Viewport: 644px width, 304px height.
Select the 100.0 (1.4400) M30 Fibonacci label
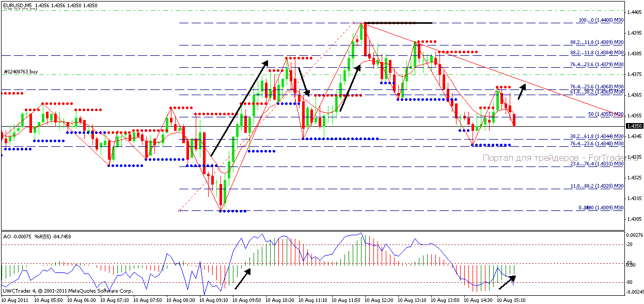[x=602, y=20]
